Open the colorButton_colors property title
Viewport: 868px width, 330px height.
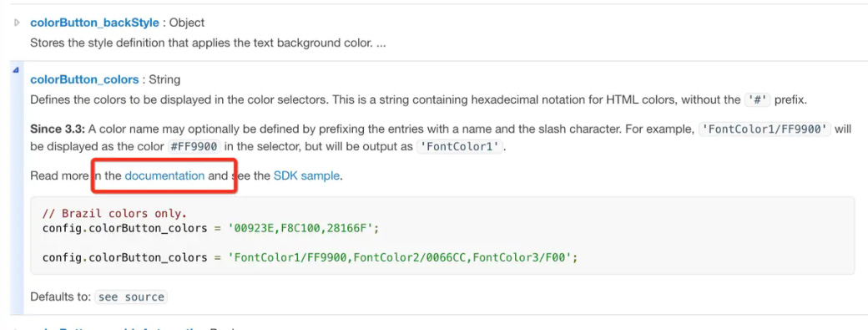[x=84, y=79]
